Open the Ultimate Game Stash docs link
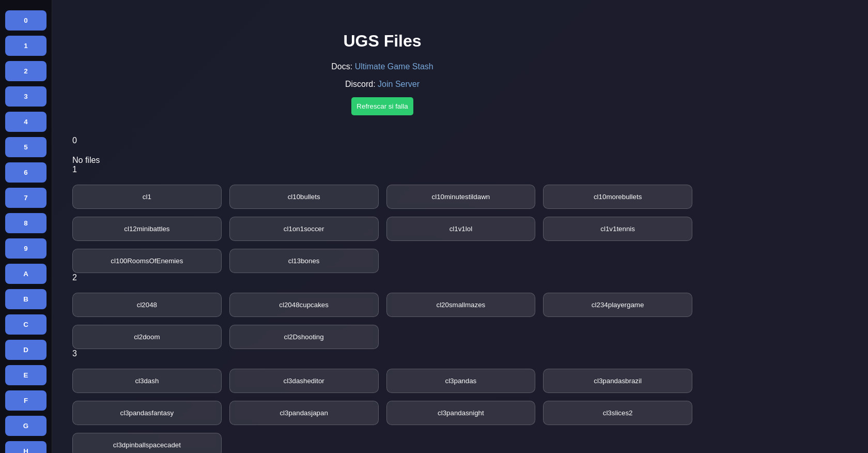This screenshot has width=868, height=453. (394, 67)
